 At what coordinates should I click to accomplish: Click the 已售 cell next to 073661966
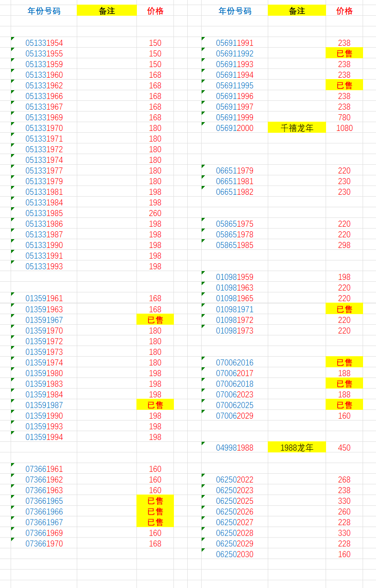(x=155, y=512)
